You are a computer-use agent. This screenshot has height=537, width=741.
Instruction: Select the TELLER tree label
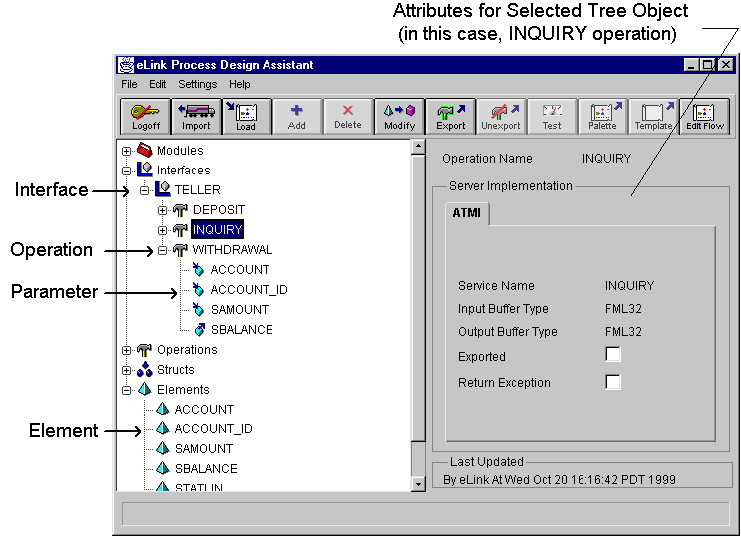198,190
